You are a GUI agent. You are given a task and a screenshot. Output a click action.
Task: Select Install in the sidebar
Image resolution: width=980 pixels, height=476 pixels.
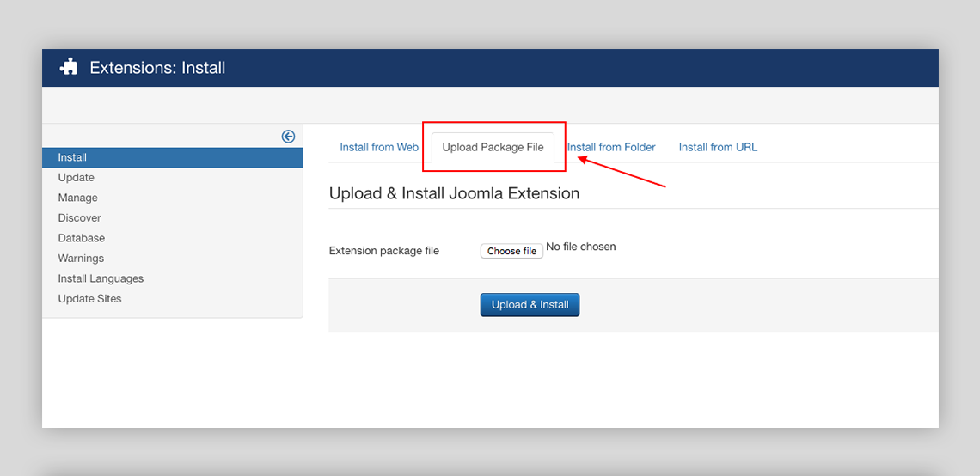click(x=72, y=157)
